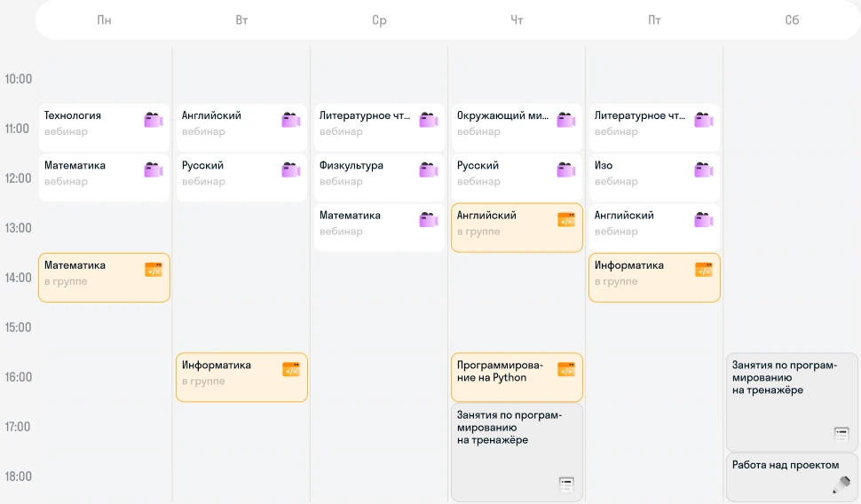Click the code icon on Программирование на Python

(x=566, y=369)
